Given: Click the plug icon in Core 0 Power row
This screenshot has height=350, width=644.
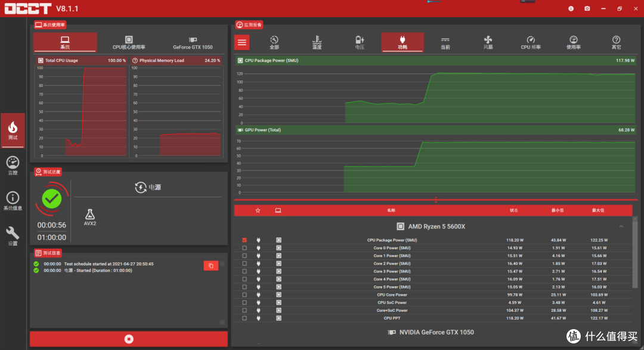Looking at the screenshot, I should tap(258, 247).
